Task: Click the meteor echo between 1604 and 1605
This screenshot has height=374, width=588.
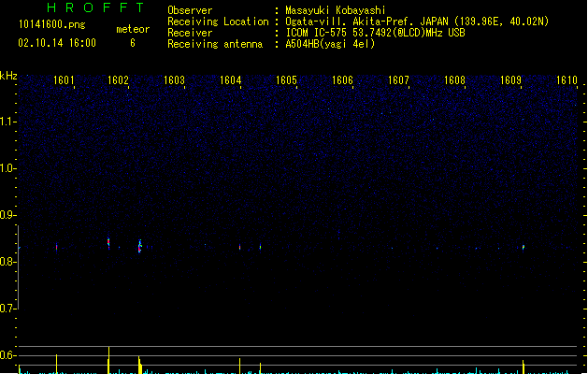Action: (260, 247)
